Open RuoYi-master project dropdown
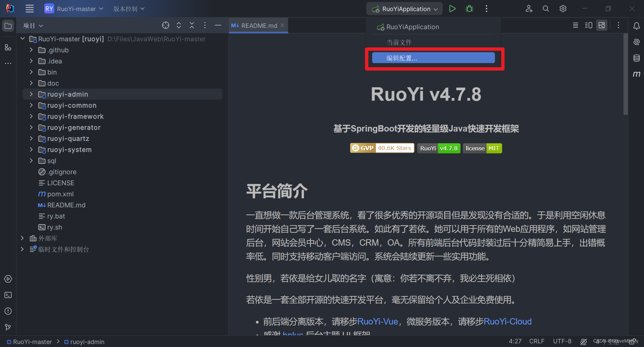The width and height of the screenshot is (644, 347). coord(74,9)
